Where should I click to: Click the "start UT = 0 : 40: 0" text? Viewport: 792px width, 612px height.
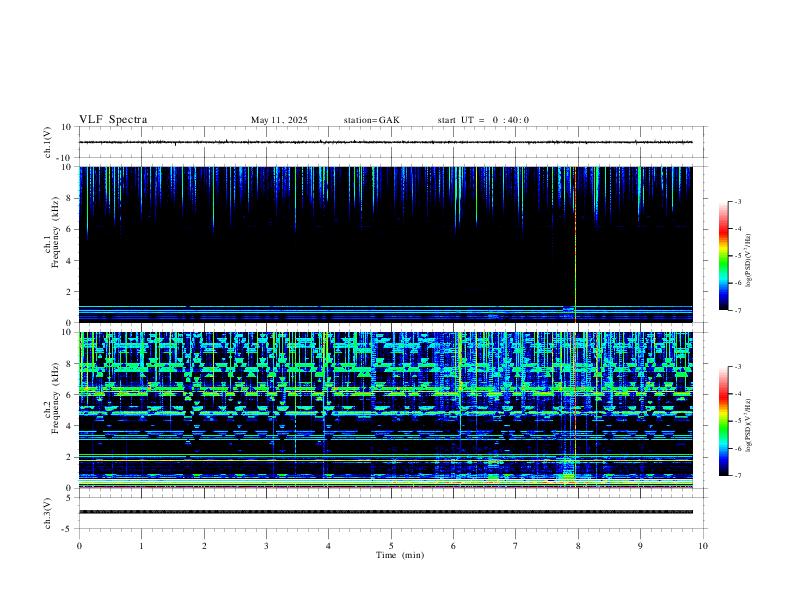pos(483,120)
